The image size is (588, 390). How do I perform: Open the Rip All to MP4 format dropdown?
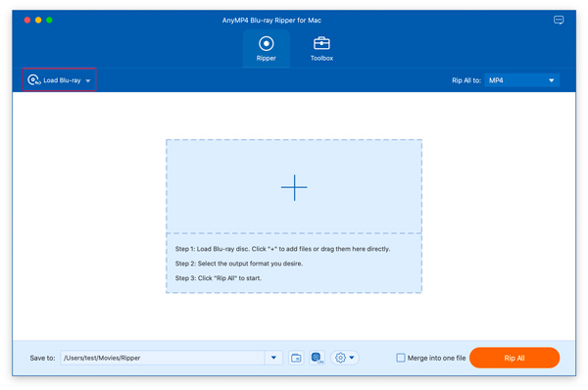tap(521, 80)
